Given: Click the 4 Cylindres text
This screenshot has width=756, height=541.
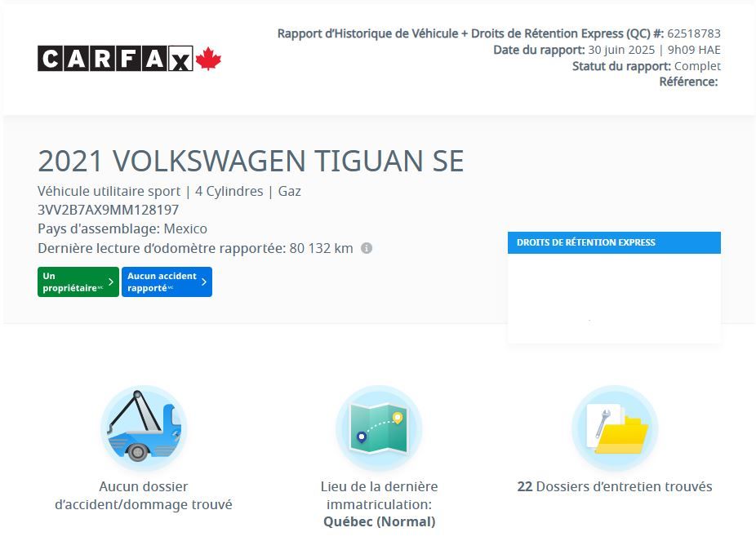Looking at the screenshot, I should pyautogui.click(x=229, y=191).
